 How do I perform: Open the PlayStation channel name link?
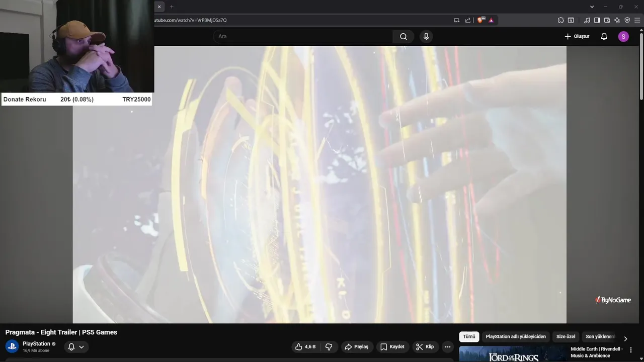[x=36, y=344]
